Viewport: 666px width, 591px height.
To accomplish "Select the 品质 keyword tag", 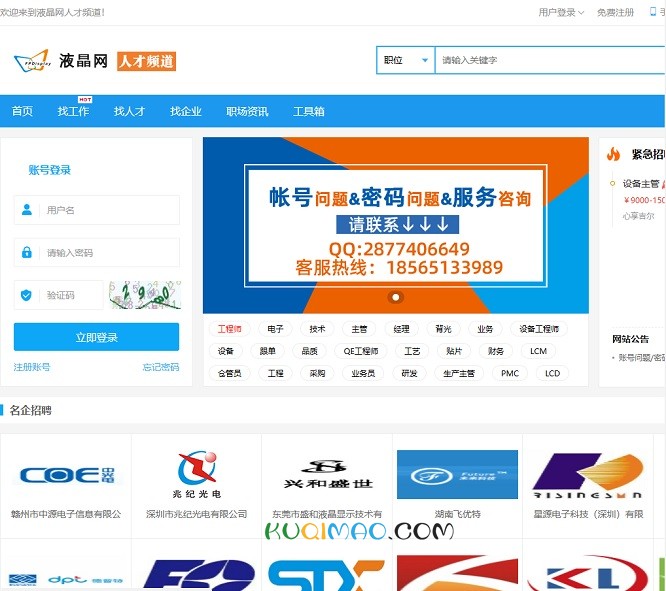I will coord(310,351).
